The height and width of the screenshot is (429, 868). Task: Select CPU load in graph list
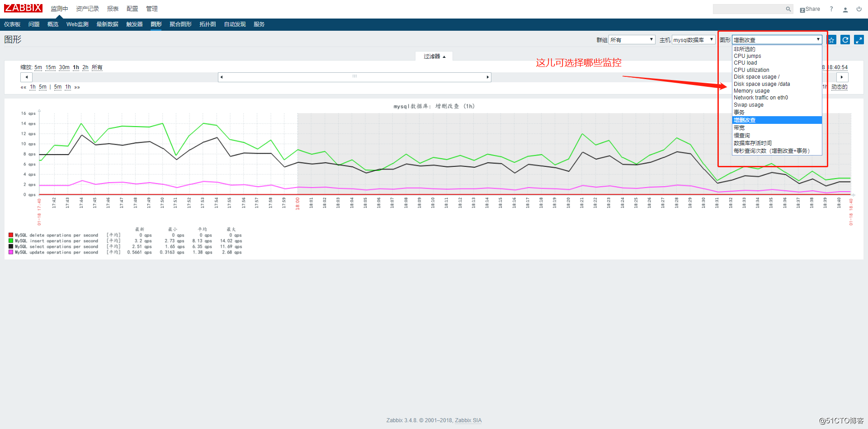coord(777,63)
